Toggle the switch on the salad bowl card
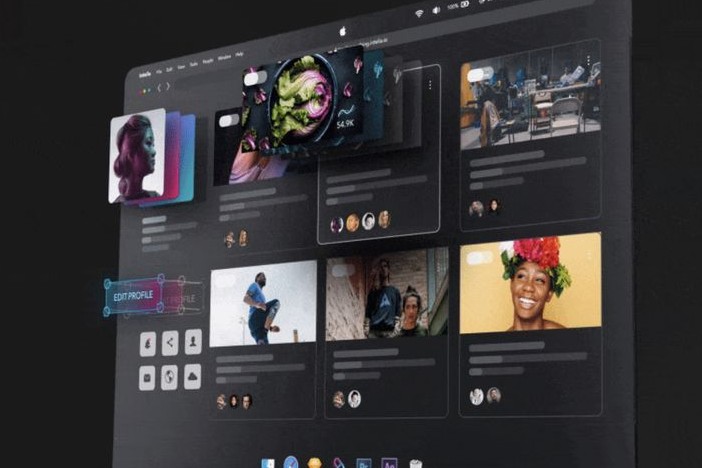This screenshot has height=468, width=702. (255, 77)
